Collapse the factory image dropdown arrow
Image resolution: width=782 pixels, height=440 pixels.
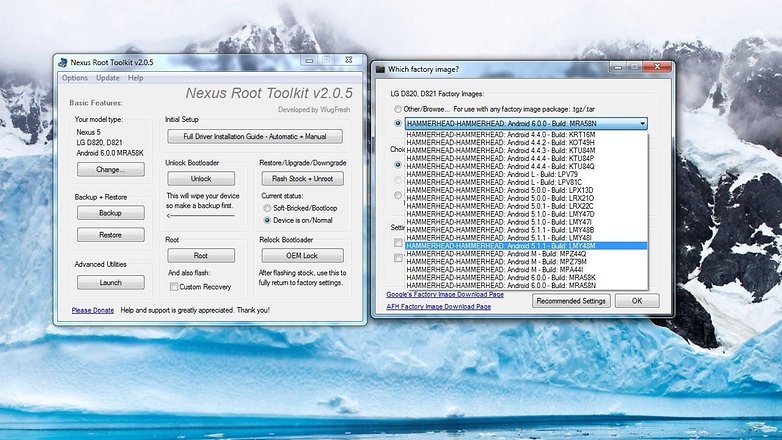pyautogui.click(x=642, y=123)
